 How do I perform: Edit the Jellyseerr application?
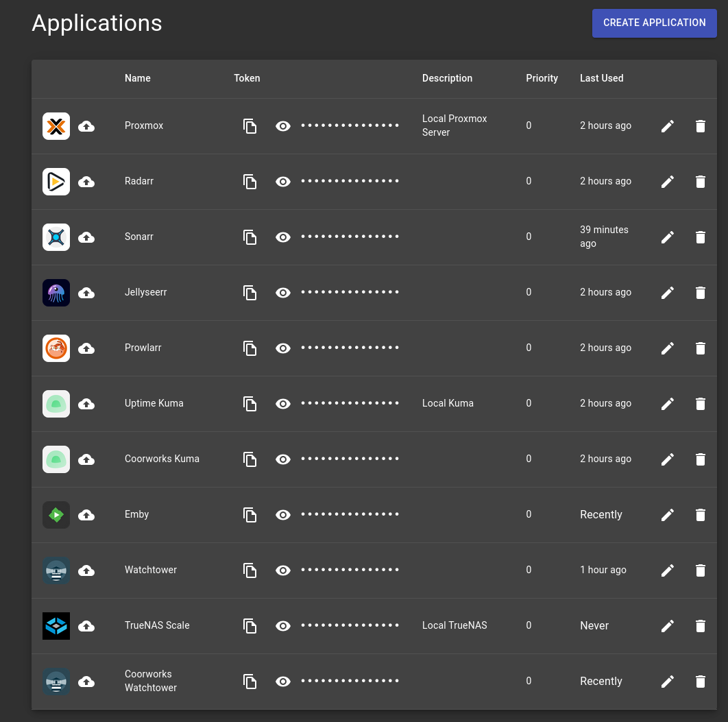tap(667, 293)
